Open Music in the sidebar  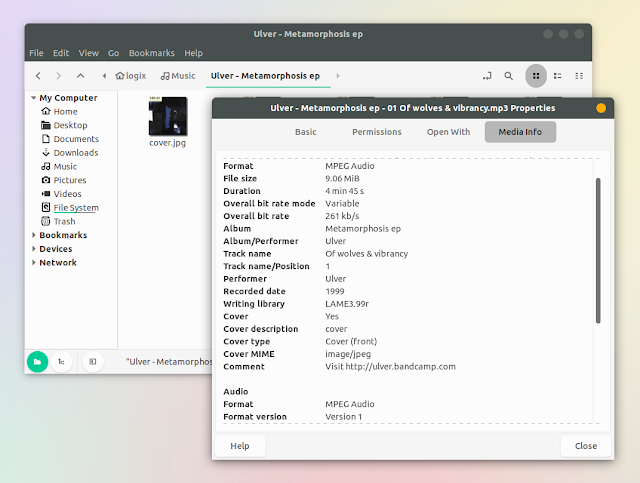[x=59, y=167]
